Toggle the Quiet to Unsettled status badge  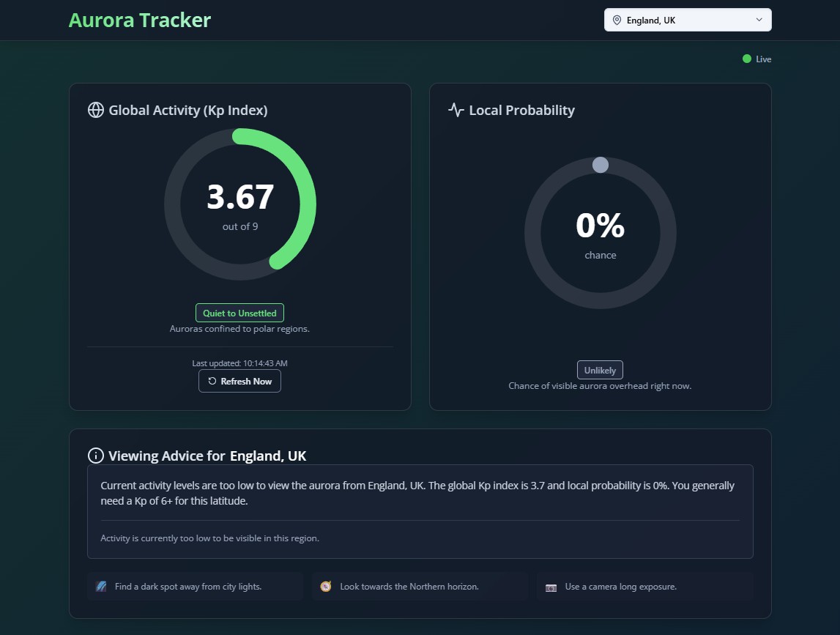pyautogui.click(x=239, y=313)
